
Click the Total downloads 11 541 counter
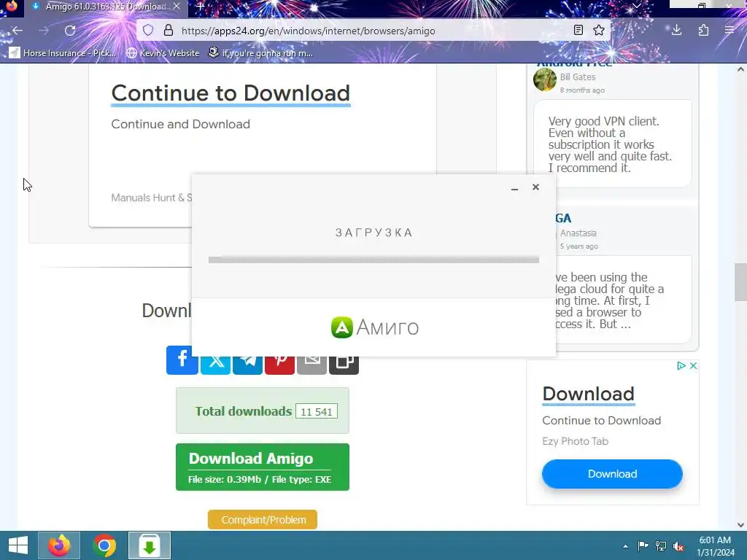263,411
